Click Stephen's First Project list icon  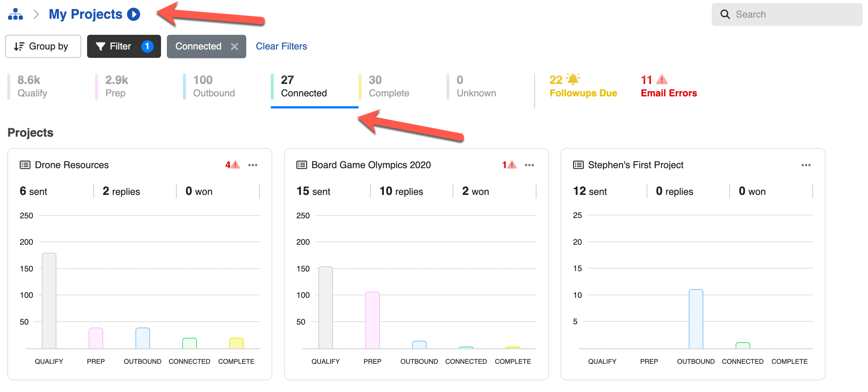pyautogui.click(x=578, y=165)
